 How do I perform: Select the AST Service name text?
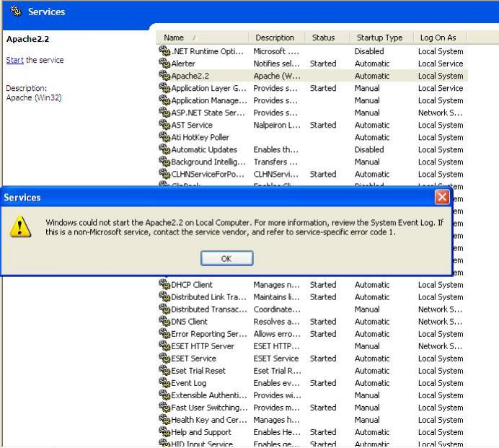(x=192, y=125)
